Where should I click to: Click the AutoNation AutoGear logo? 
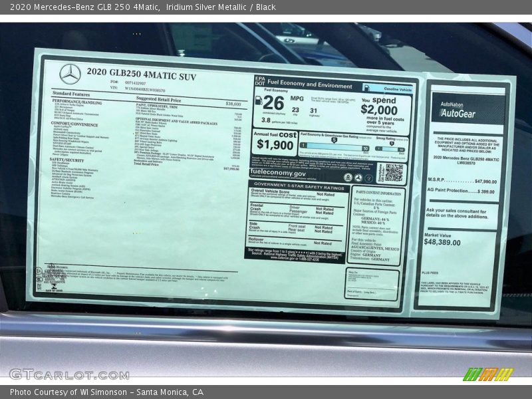(x=458, y=110)
